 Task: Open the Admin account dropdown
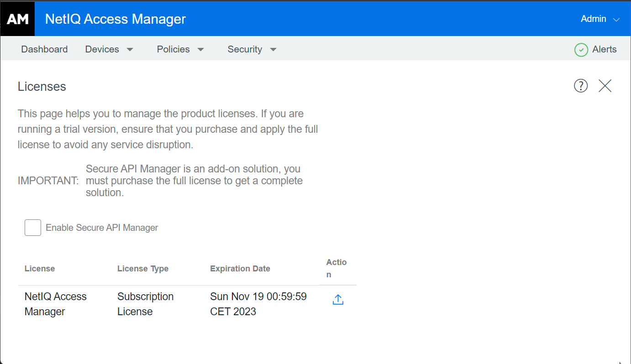click(x=599, y=19)
